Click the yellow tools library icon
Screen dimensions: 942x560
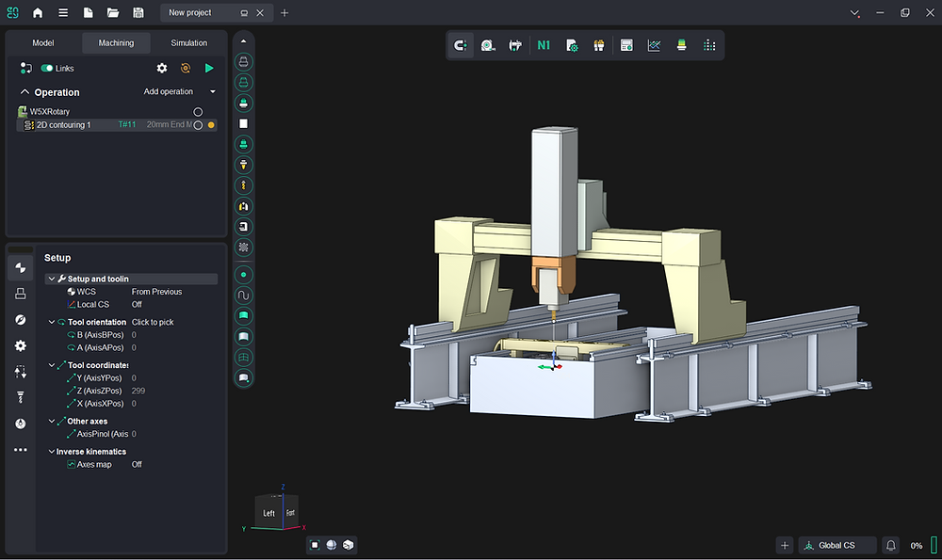[x=599, y=45]
